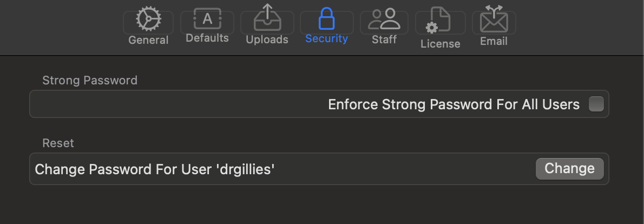Select the 'Change Password For User drgillies' text
644x224 pixels.
tap(155, 169)
